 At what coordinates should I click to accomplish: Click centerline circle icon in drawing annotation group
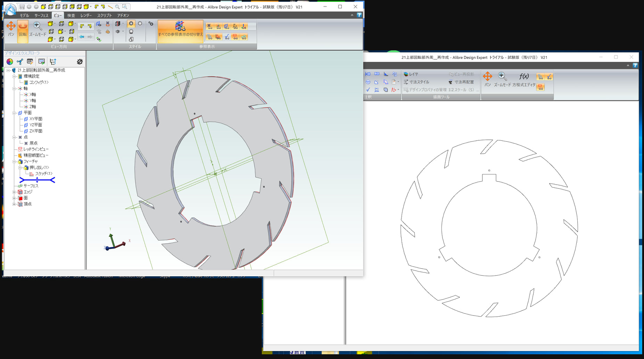pos(368,82)
